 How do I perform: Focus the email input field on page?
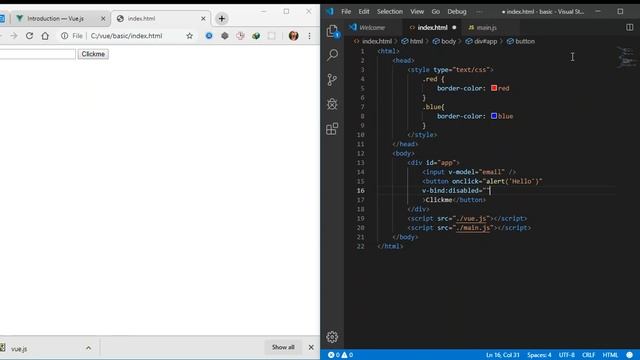[38, 54]
